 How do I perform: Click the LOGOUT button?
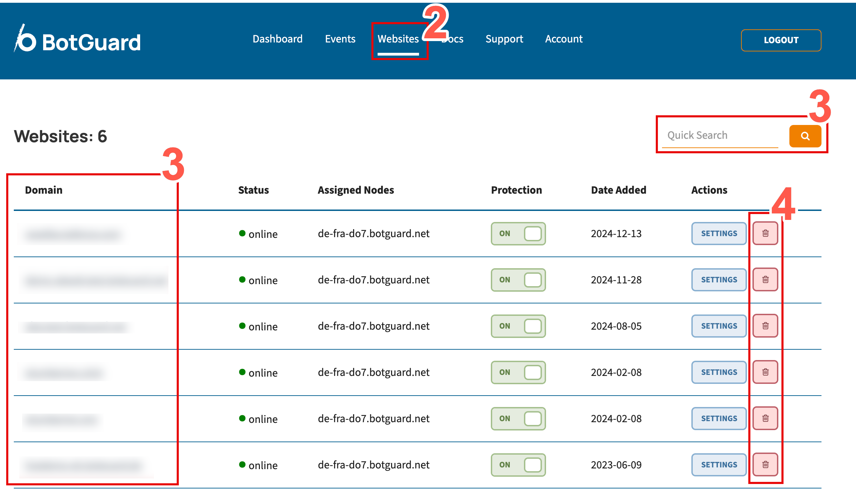tap(781, 40)
